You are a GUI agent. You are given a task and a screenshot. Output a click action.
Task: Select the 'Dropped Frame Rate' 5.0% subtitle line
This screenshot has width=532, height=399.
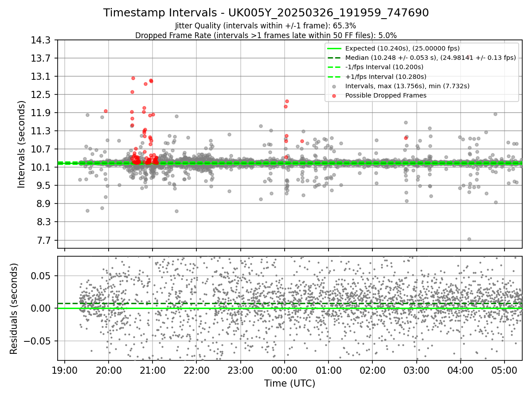click(x=266, y=35)
